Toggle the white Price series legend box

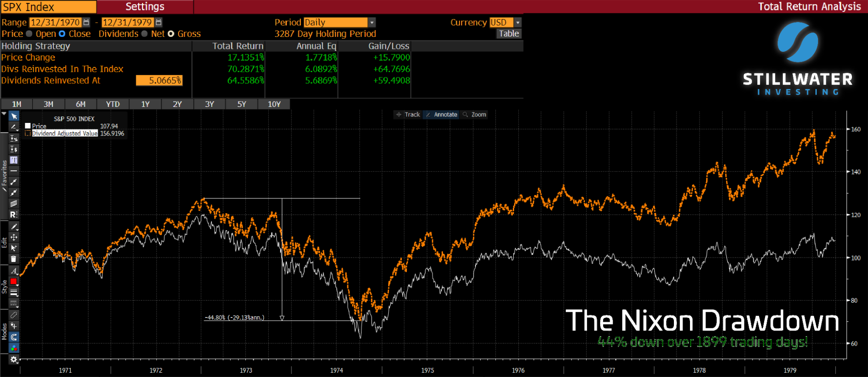tap(28, 126)
